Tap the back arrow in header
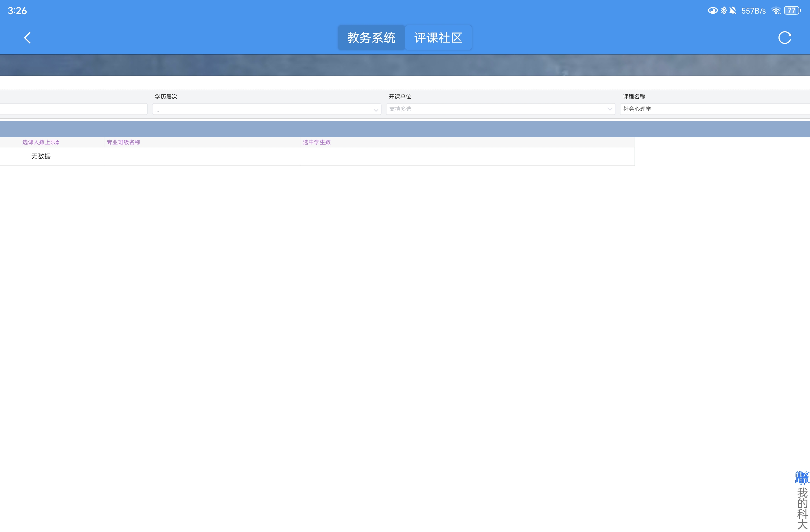Screen dimensions: 810x532 pos(27,38)
